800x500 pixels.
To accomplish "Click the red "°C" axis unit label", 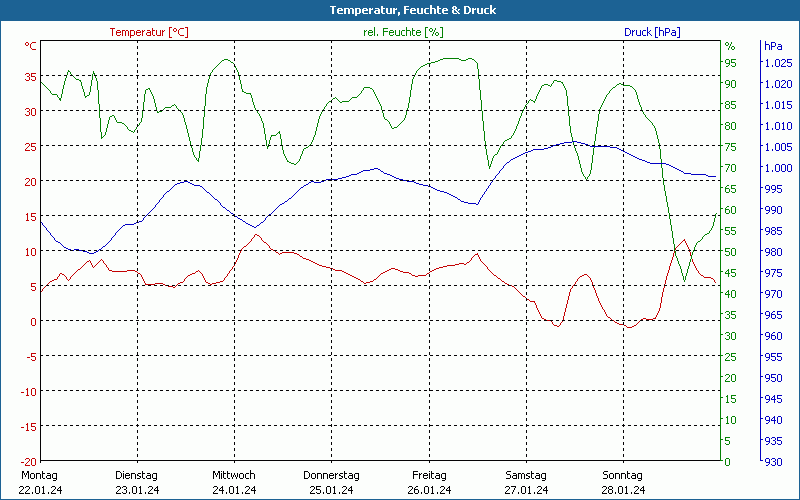I will pos(31,46).
